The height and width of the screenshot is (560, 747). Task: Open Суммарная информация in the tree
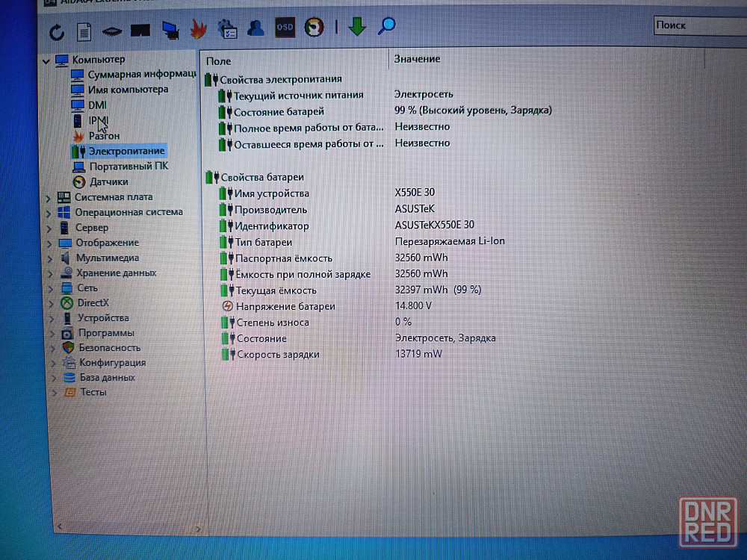click(142, 74)
